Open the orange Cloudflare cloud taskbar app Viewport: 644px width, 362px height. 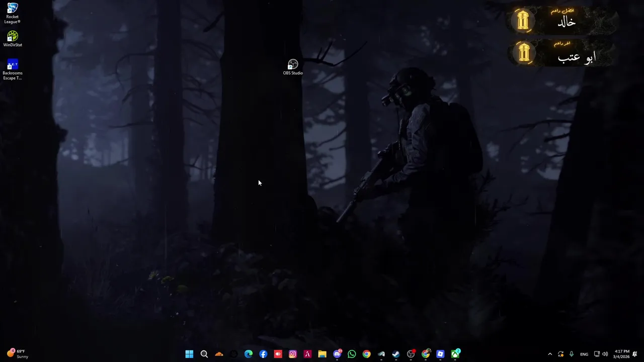tap(219, 354)
